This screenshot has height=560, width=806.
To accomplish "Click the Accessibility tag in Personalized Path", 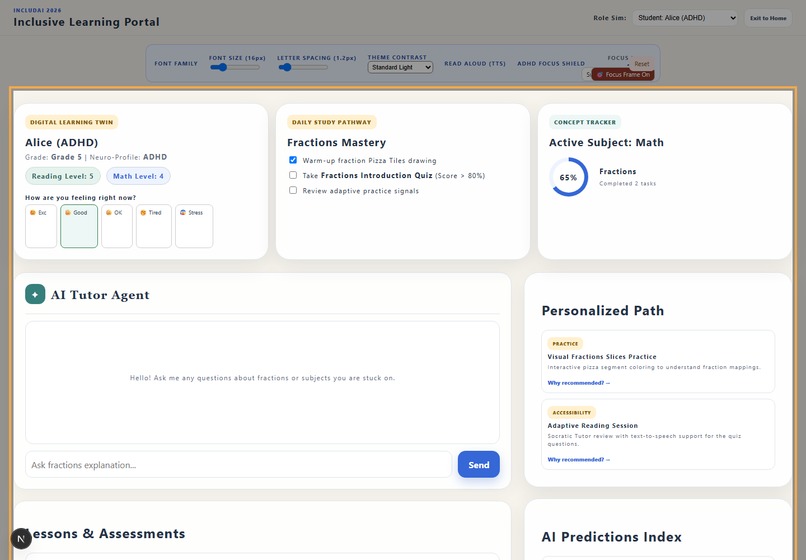I will [572, 412].
